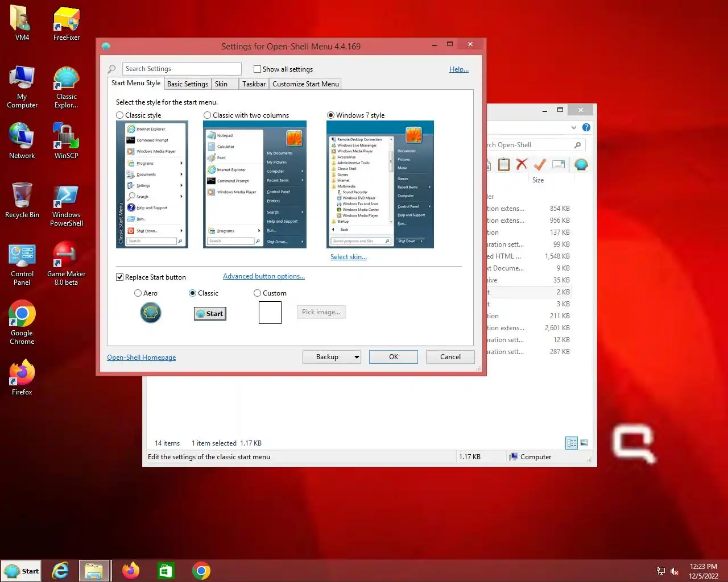
Task: Click the shell Classic Explorer settings icon in toolbar
Action: pyautogui.click(x=581, y=164)
